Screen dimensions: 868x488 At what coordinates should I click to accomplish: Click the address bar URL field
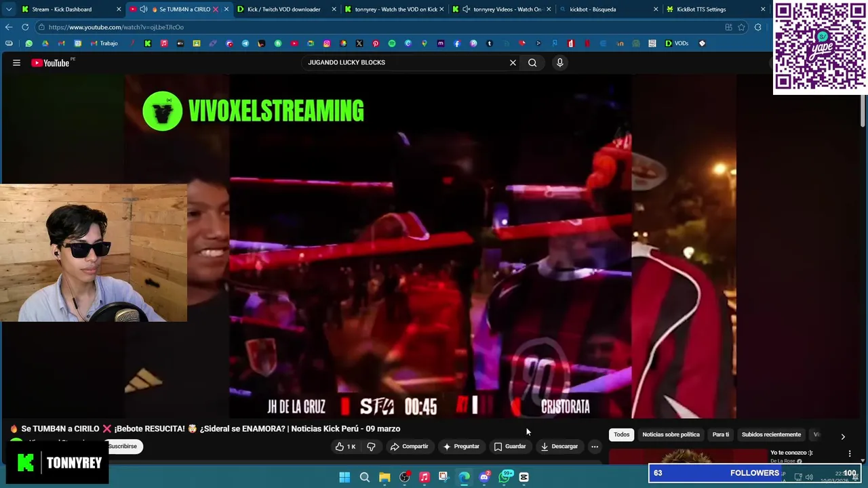(380, 27)
